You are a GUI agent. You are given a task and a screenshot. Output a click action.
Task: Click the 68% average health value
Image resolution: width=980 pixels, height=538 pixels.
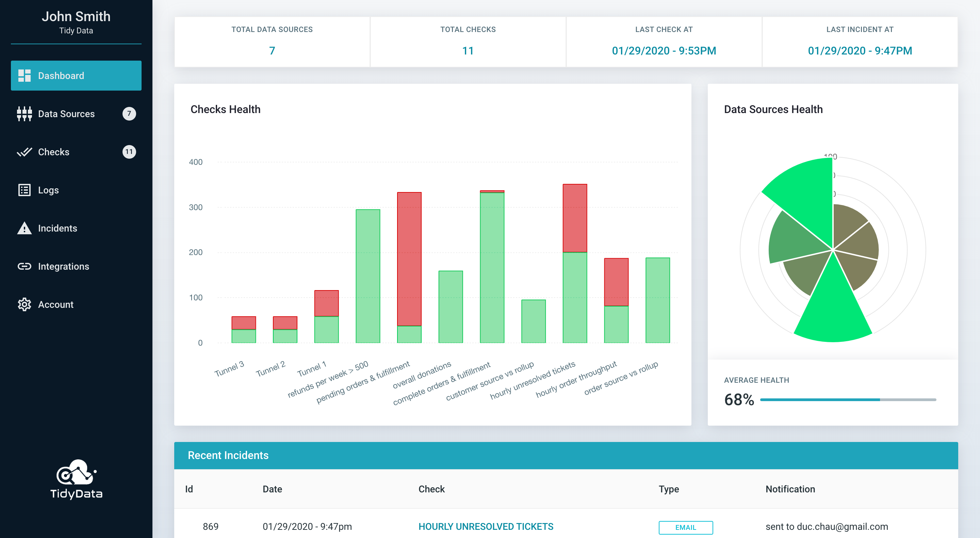[739, 399]
